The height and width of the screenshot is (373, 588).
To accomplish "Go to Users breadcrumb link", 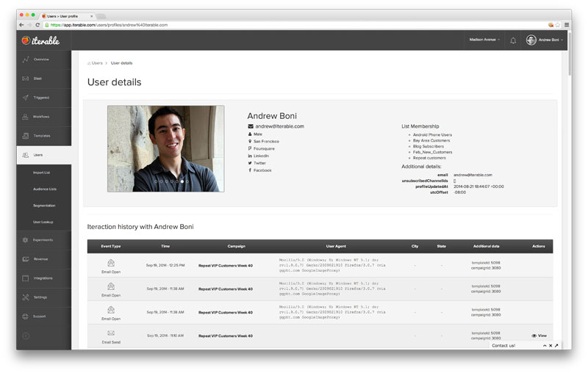I will tap(97, 63).
